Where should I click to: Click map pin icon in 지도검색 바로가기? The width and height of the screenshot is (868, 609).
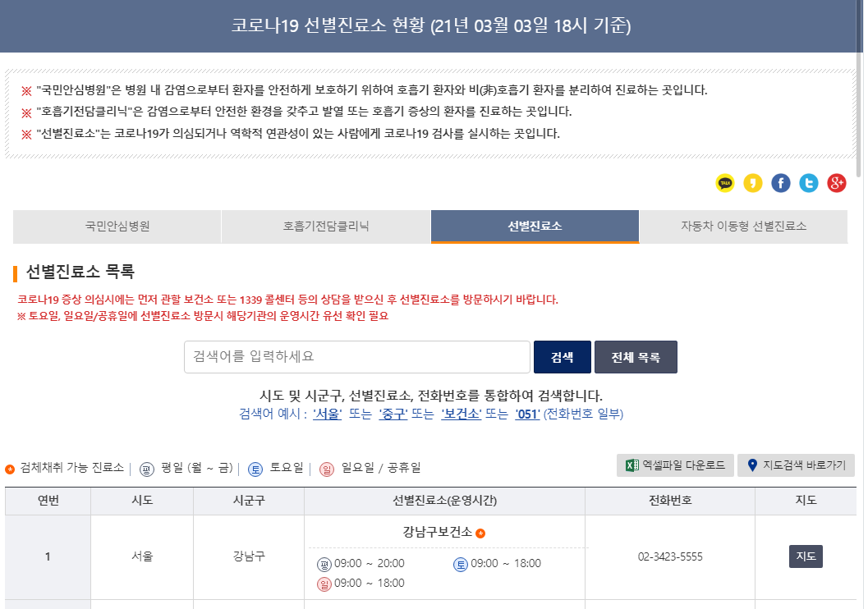pos(751,465)
